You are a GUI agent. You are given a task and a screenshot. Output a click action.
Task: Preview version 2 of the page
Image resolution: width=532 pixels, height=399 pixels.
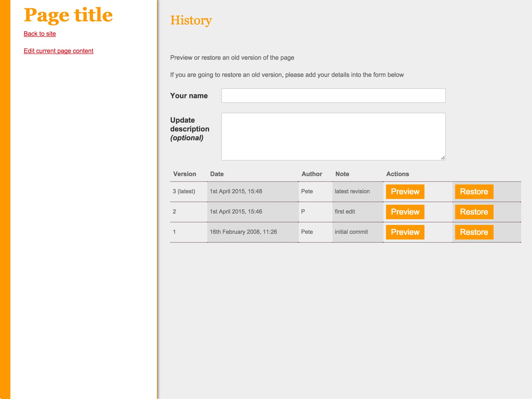tap(405, 212)
